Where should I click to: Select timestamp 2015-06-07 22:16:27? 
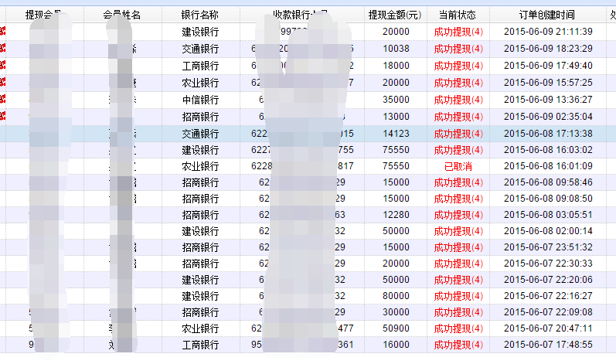[x=548, y=296]
